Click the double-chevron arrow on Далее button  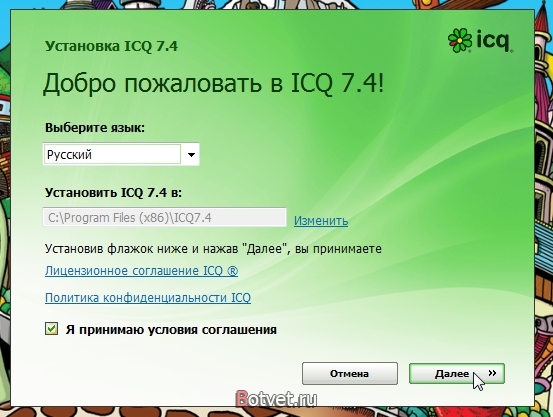492,373
